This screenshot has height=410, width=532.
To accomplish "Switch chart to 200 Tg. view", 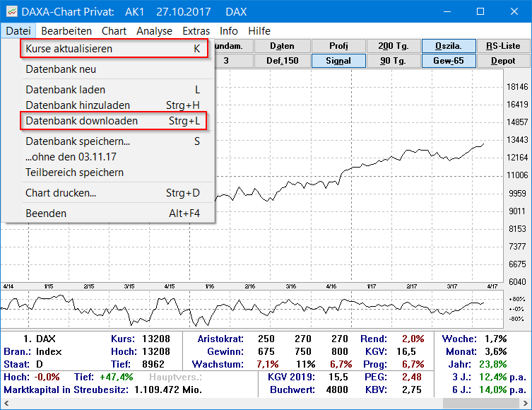I will tap(394, 46).
